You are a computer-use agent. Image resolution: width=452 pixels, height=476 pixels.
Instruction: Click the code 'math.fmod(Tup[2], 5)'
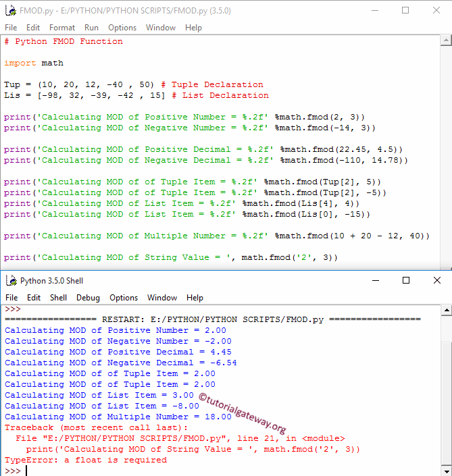(322, 182)
